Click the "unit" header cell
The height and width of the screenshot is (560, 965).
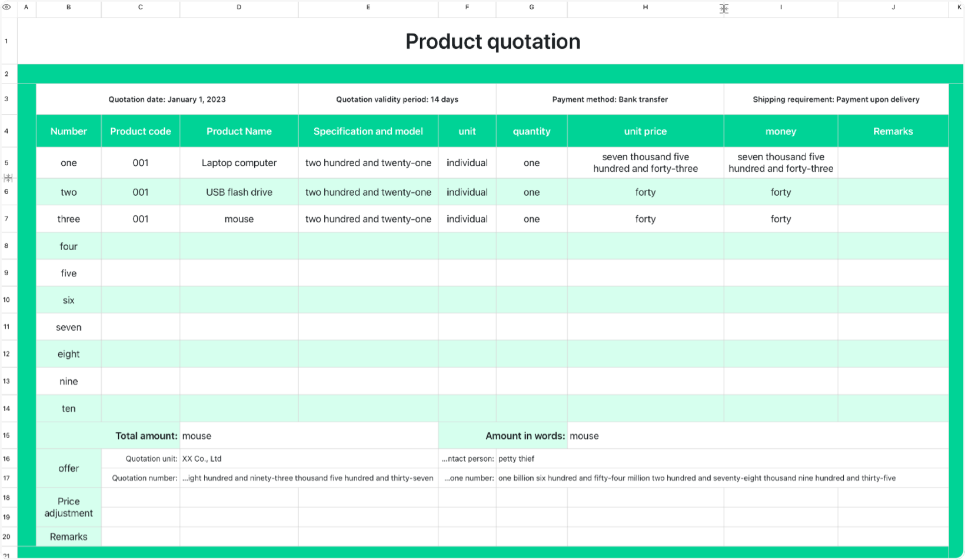coord(467,131)
